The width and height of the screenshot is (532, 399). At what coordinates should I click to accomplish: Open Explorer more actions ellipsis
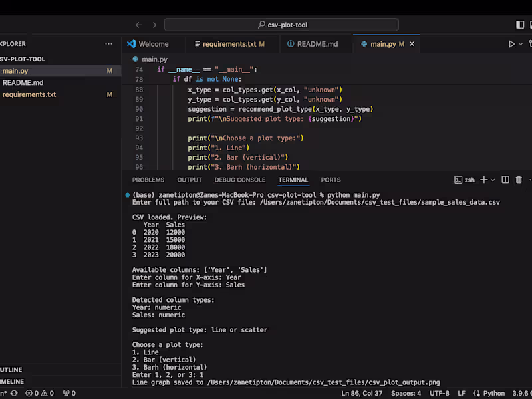tap(108, 44)
